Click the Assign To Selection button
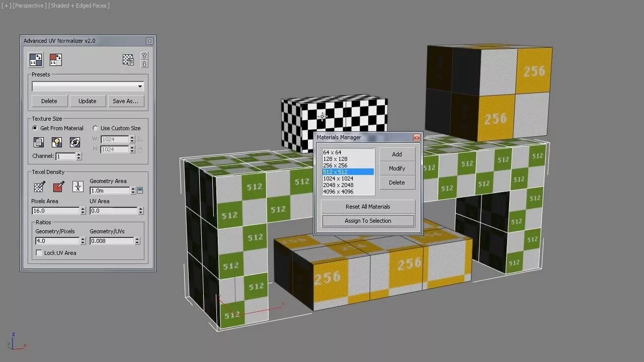644x362 pixels. click(368, 221)
